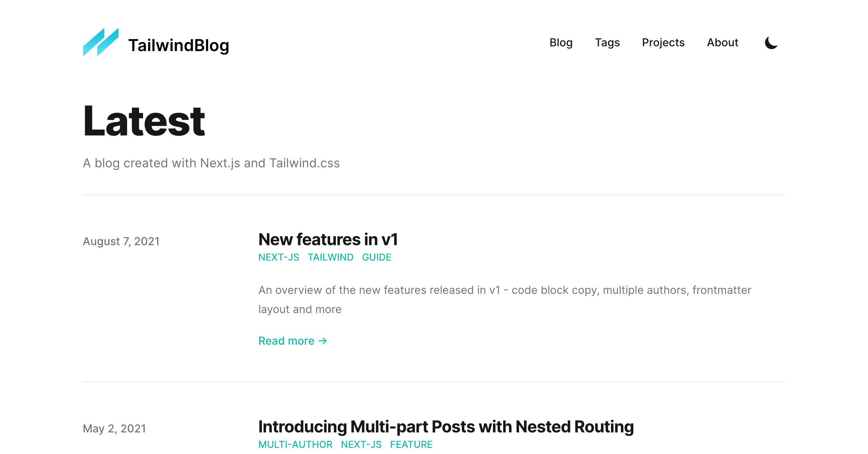Click the August 7, 2021 date
This screenshot has width=868, height=454.
[121, 241]
